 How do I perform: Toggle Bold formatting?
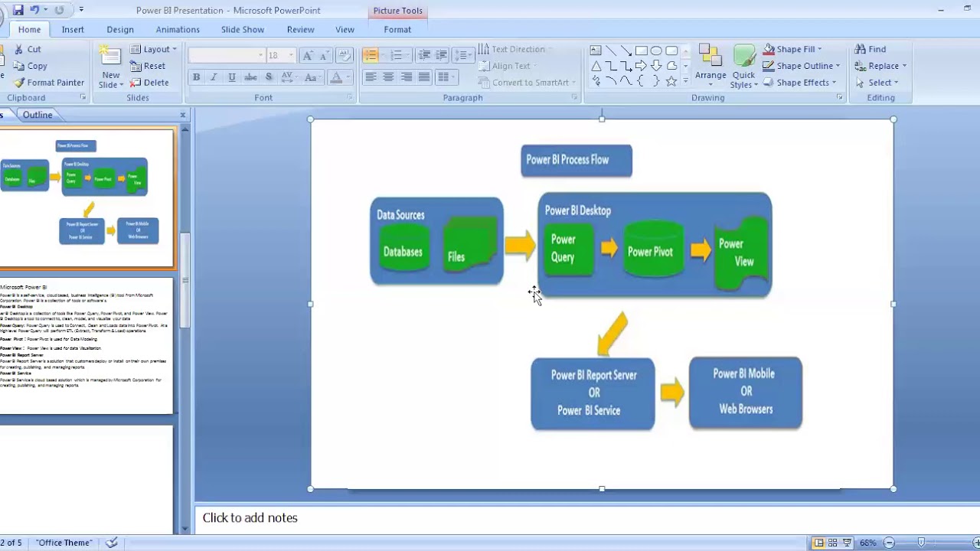coord(196,77)
